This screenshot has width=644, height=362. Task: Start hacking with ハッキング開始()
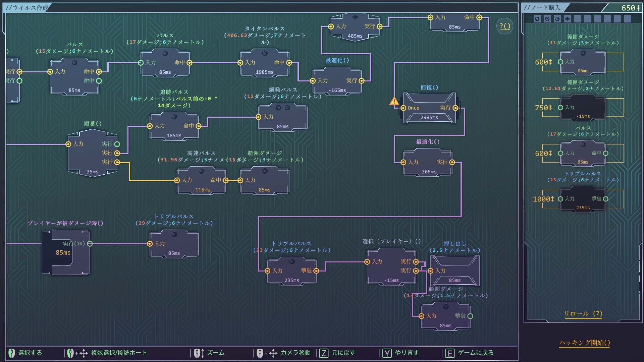pyautogui.click(x=584, y=343)
